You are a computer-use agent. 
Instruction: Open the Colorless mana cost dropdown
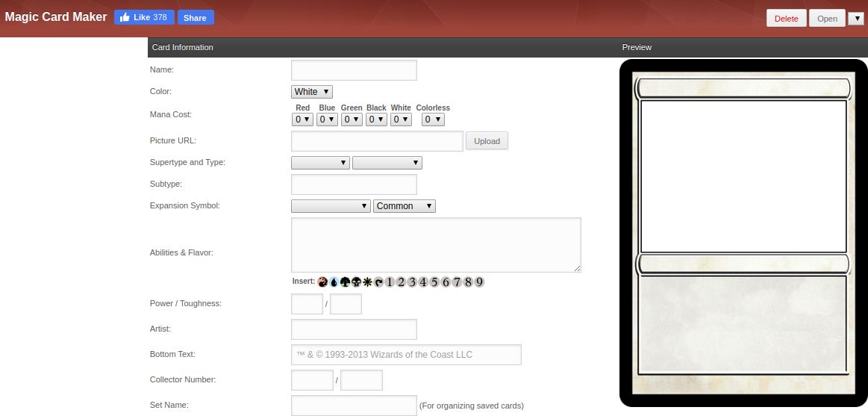(x=433, y=119)
